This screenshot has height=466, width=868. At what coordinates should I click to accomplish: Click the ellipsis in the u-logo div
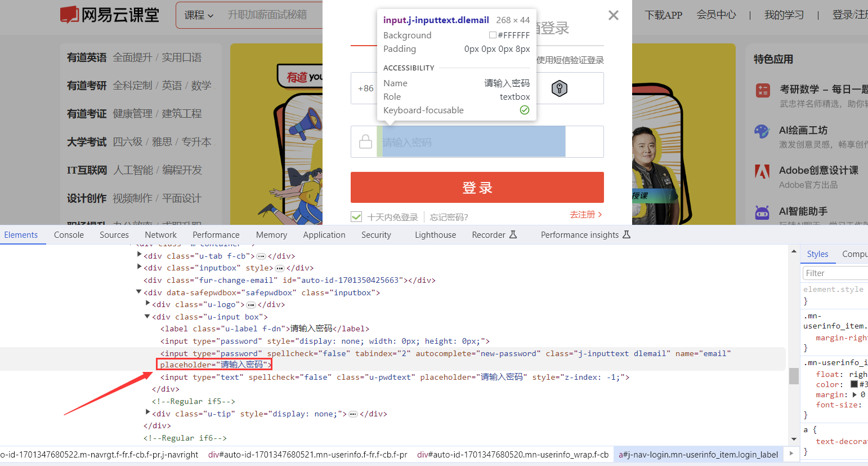click(x=251, y=305)
